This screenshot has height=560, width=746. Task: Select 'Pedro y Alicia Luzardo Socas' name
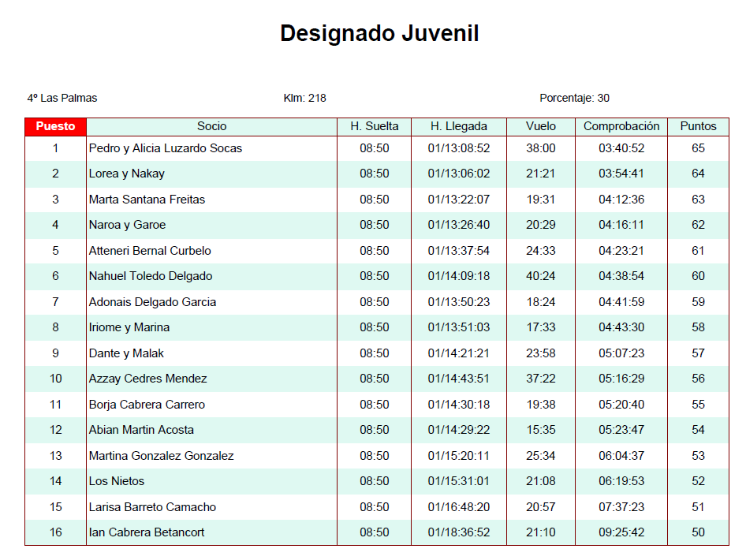point(165,148)
